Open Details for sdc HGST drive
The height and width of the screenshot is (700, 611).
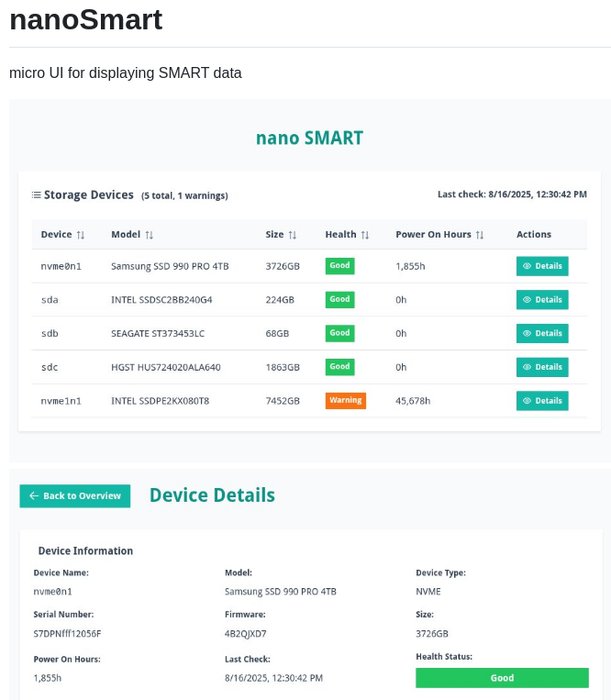(542, 367)
